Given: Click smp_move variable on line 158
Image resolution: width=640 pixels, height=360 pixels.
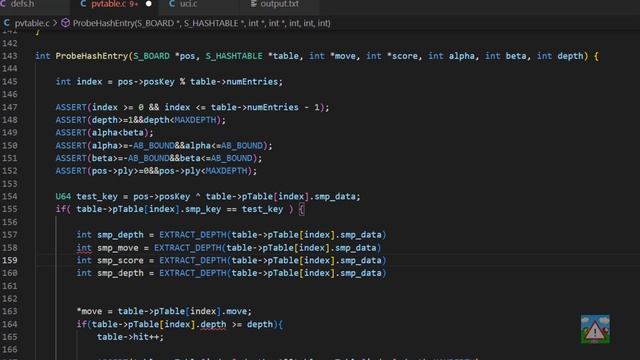Looking at the screenshot, I should click(x=118, y=248).
